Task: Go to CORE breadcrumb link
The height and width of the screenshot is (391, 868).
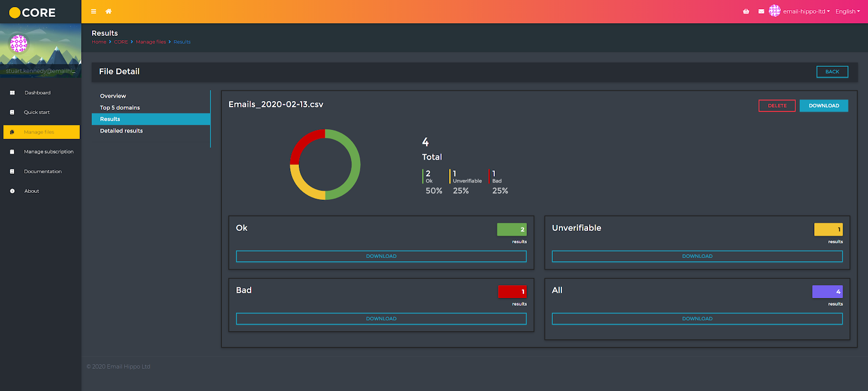Action: coord(121,42)
